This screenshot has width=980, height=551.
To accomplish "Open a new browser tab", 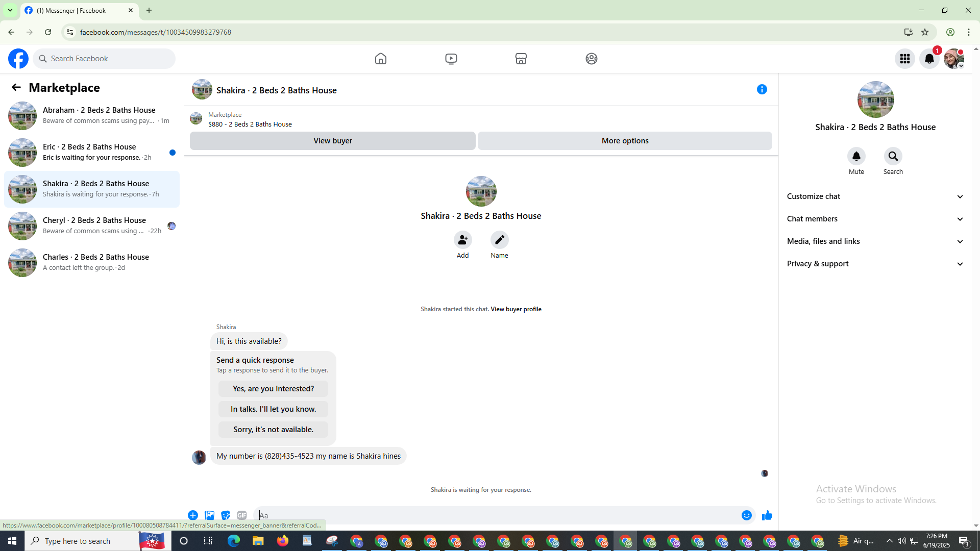I will click(149, 10).
